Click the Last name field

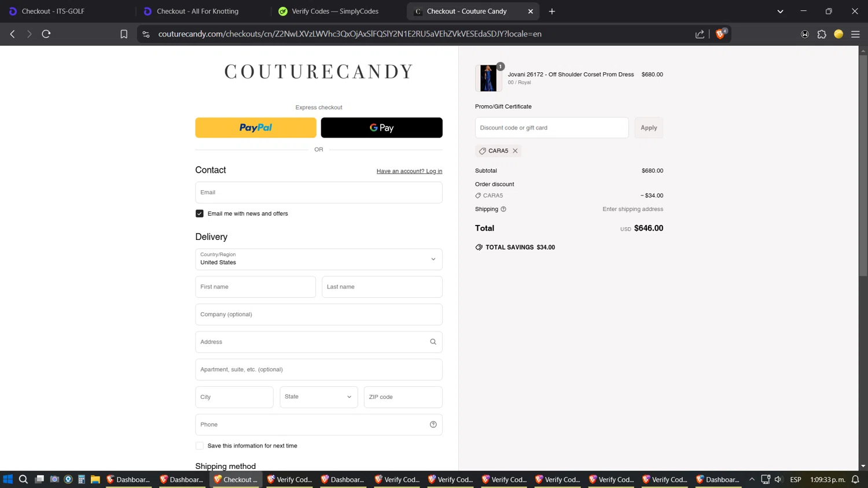click(382, 287)
